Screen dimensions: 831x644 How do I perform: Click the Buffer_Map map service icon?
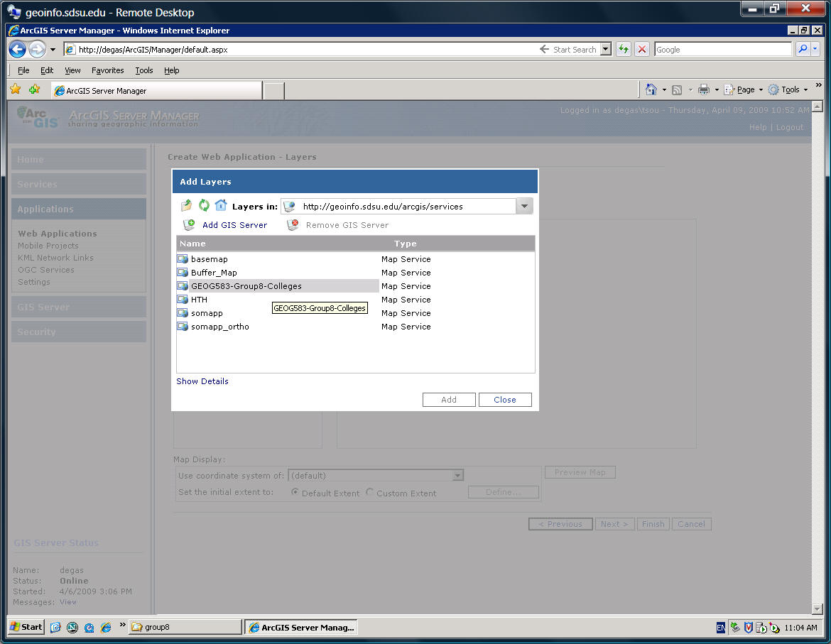pyautogui.click(x=183, y=273)
